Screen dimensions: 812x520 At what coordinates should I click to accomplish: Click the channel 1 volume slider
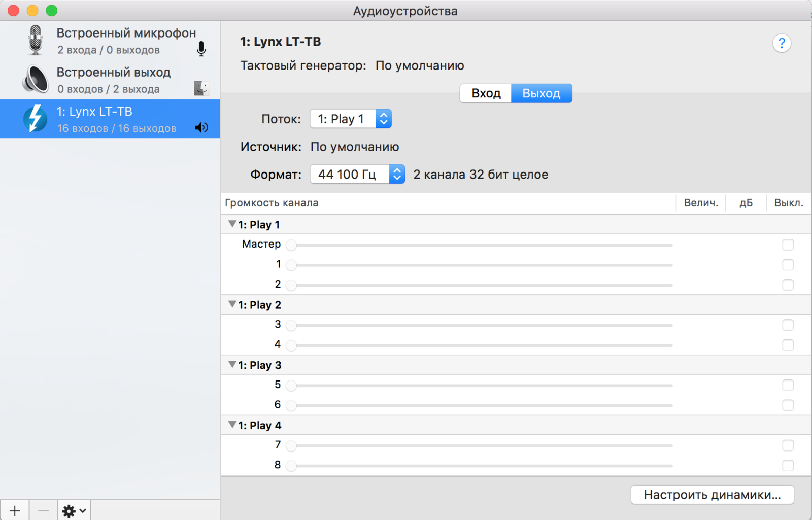(x=479, y=265)
